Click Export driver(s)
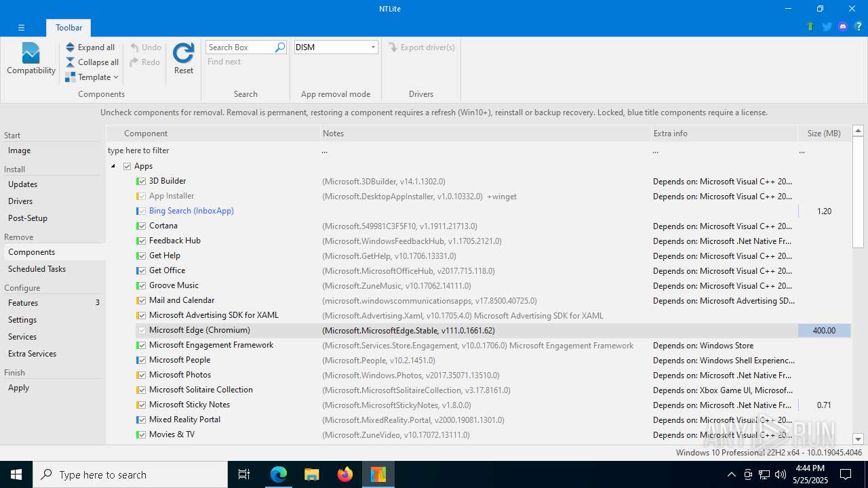868x488 pixels. click(x=421, y=47)
